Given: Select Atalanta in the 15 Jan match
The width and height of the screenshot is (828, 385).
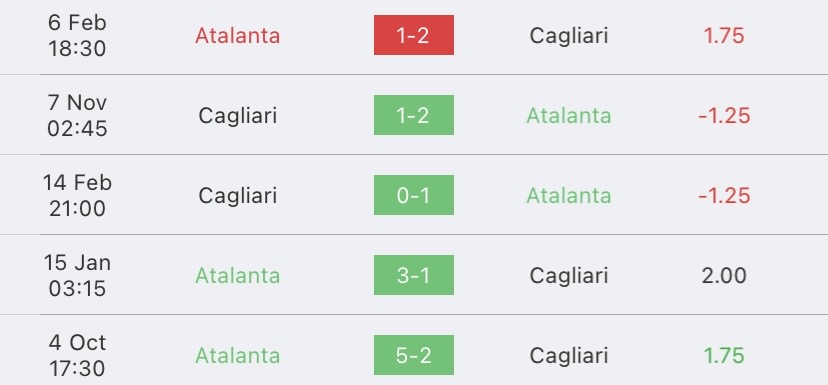Looking at the screenshot, I should (x=238, y=275).
